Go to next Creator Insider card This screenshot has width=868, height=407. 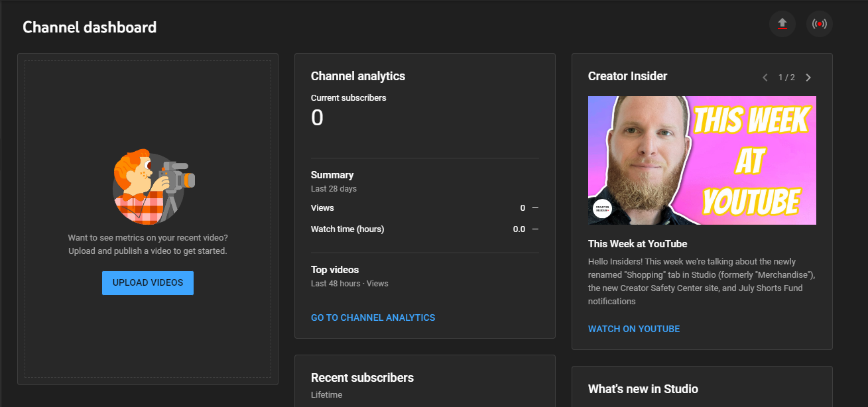(808, 78)
